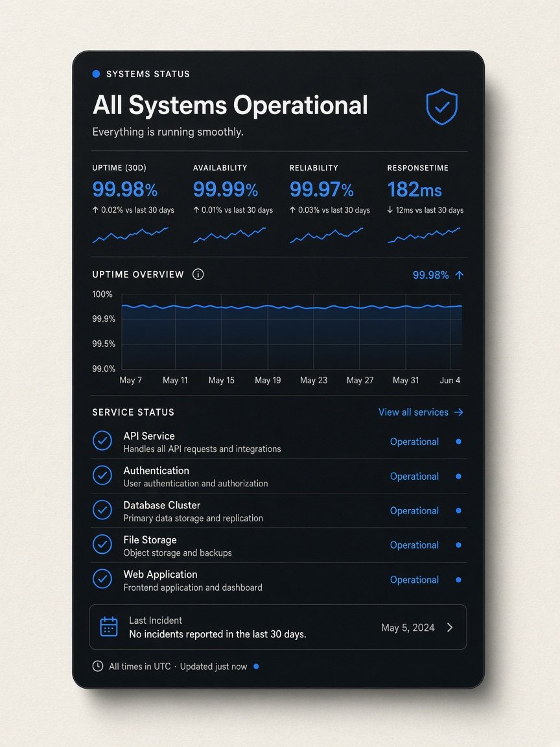Click the May 31 axis label
The image size is (560, 747).
click(406, 380)
